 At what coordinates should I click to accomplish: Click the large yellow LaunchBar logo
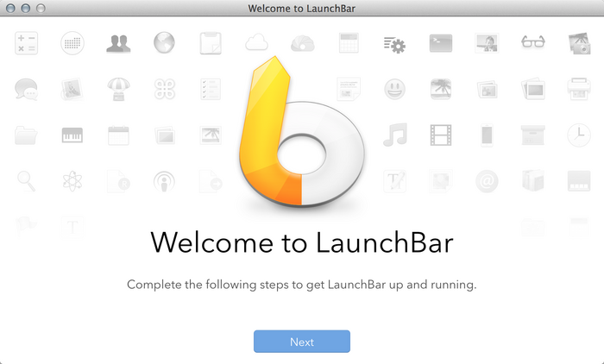click(x=302, y=131)
